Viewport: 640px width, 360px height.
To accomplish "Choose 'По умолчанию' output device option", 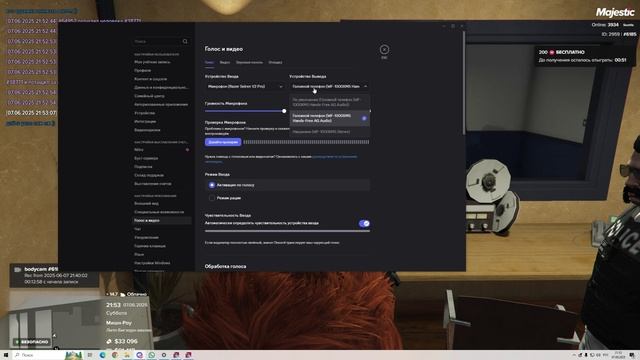I will pos(329,102).
